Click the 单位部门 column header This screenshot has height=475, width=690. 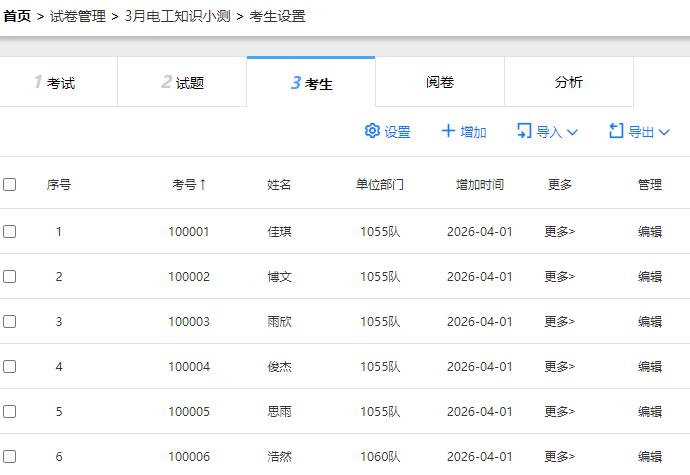coord(380,184)
